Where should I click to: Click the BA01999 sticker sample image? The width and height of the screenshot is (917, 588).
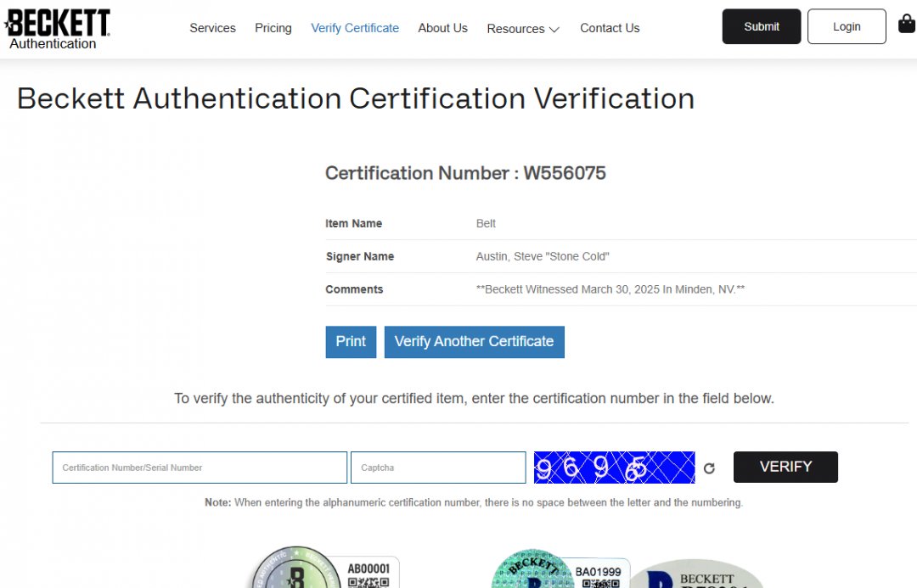tap(560, 568)
